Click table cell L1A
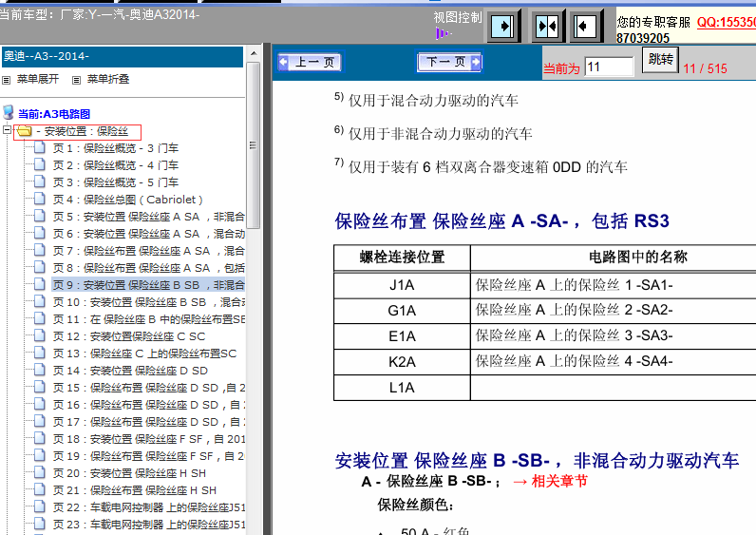Viewport: 756px width, 535px height. coord(402,388)
